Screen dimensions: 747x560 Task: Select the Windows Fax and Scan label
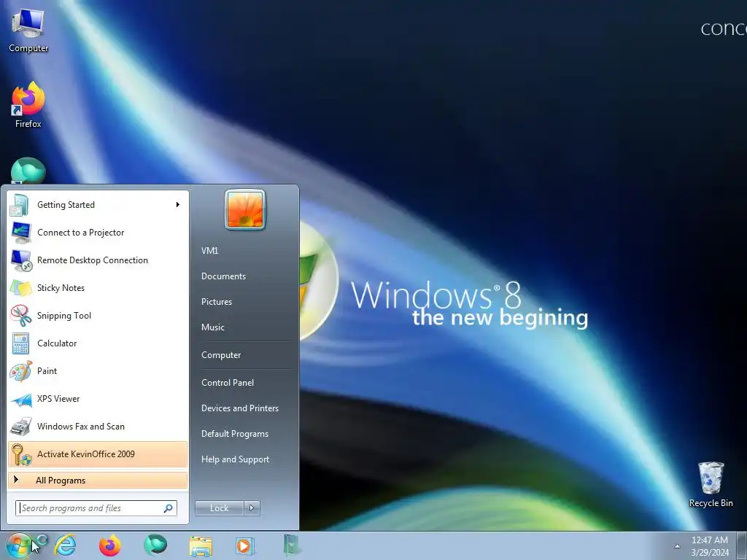pyautogui.click(x=80, y=426)
